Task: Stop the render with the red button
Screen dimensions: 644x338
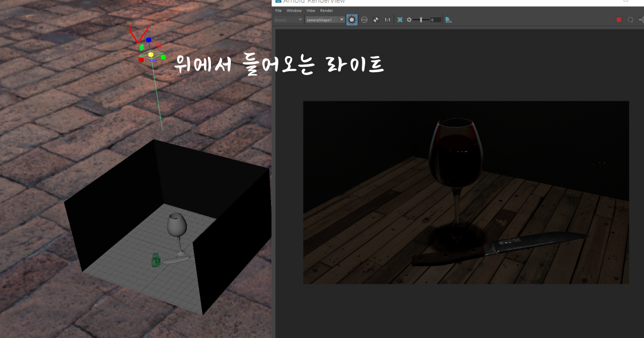Action: tap(619, 20)
